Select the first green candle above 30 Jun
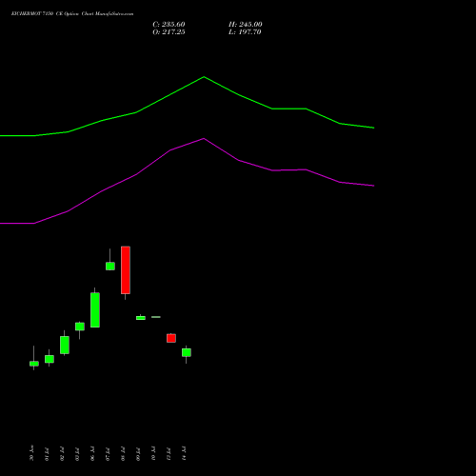The image size is (476, 476). tap(34, 363)
